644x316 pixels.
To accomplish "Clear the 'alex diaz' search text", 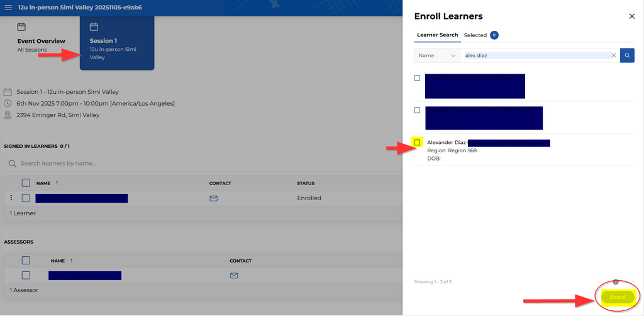I will coord(613,55).
